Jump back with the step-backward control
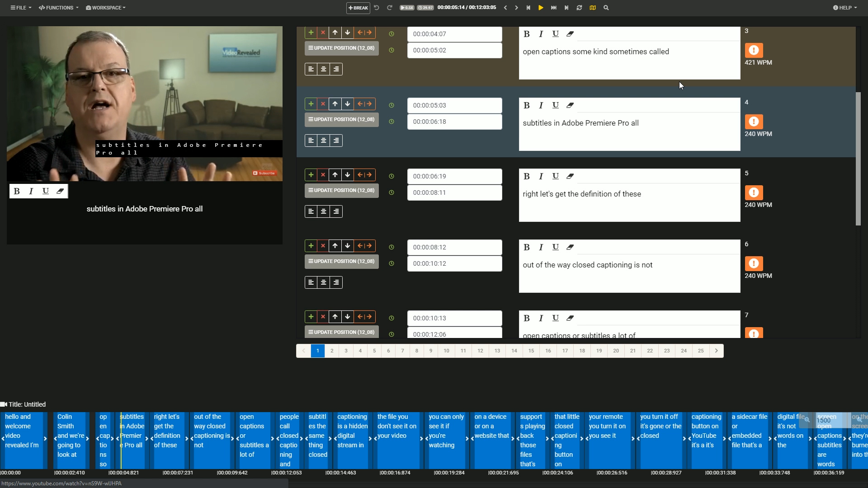This screenshot has height=488, width=868. (x=528, y=8)
